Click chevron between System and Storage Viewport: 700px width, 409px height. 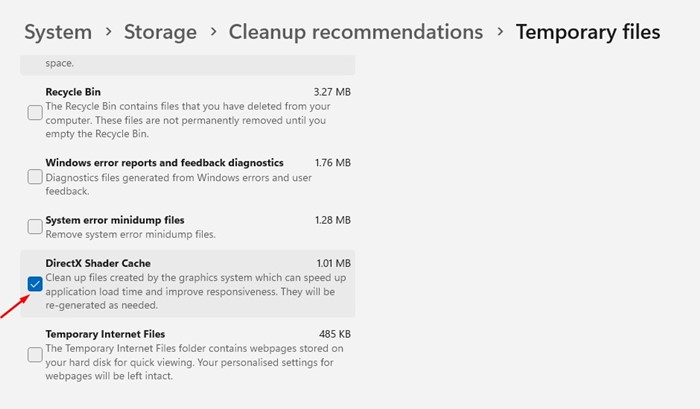tap(108, 33)
